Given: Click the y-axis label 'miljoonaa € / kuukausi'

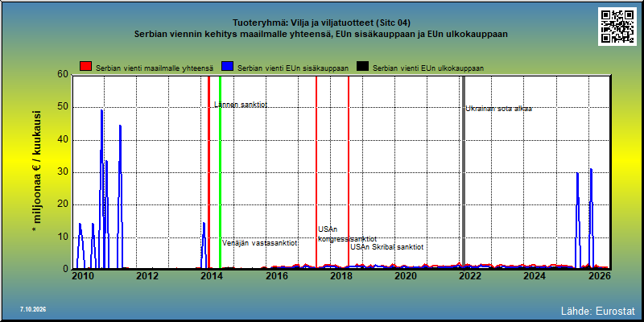Looking at the screenshot, I should point(37,172).
